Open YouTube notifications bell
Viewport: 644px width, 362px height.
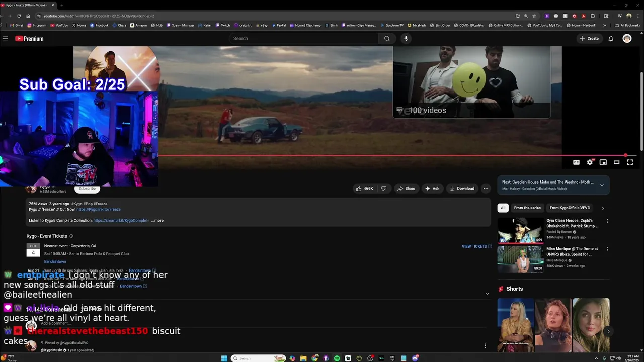[611, 38]
